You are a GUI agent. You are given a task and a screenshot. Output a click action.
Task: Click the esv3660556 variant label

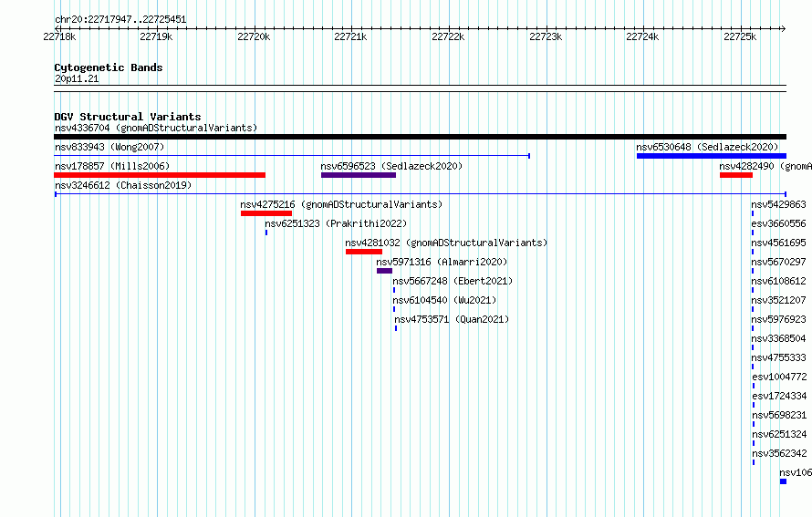point(779,223)
